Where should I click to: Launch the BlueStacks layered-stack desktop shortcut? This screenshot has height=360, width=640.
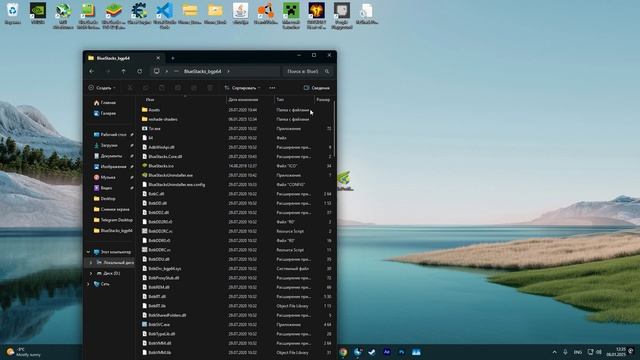click(113, 16)
